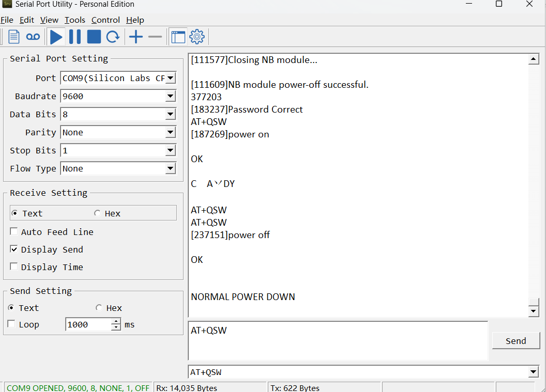Click the Pause toolbar button
Viewport: 546px width, 392px height.
(75, 37)
